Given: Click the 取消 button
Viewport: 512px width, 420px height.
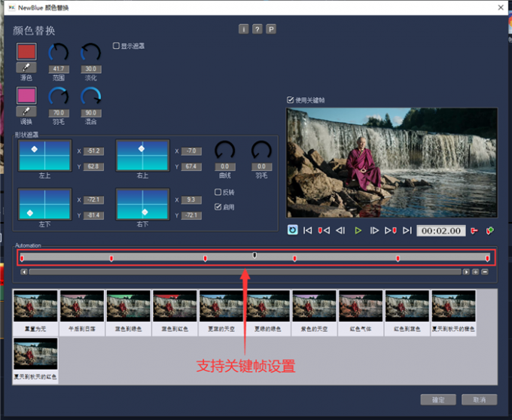Looking at the screenshot, I should (x=479, y=399).
